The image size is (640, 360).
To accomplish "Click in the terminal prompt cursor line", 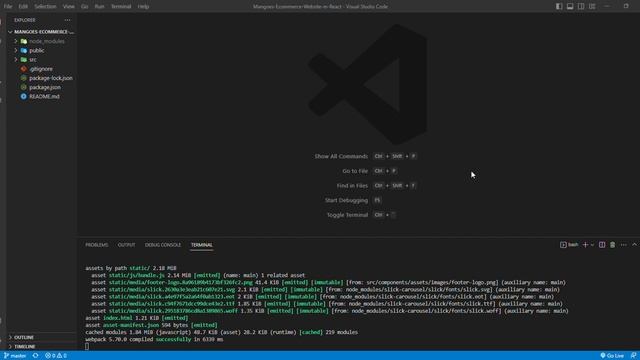I will tap(87, 347).
